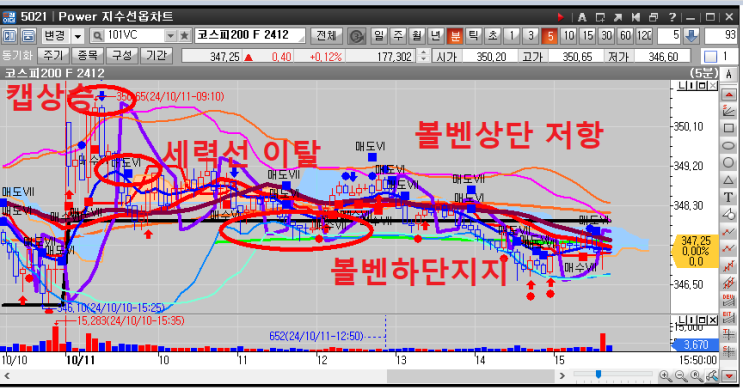This screenshot has width=743, height=390.
Task: Select the 초 seconds period
Action: pyautogui.click(x=493, y=36)
